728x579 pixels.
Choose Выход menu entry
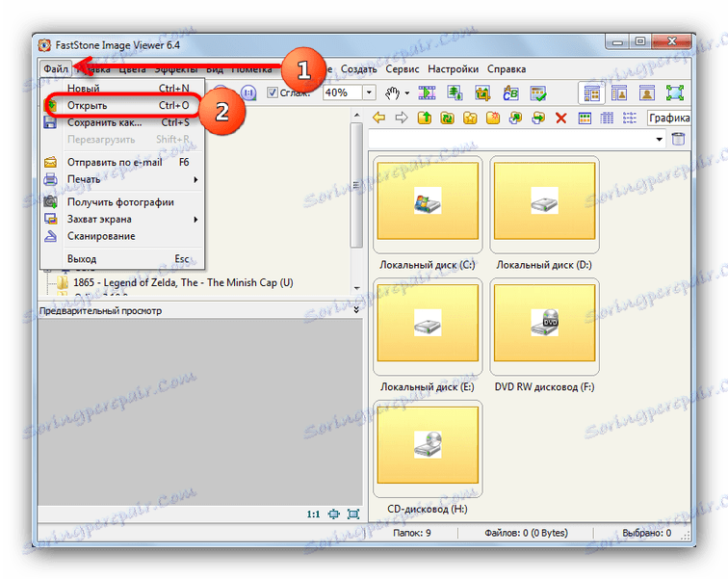[x=123, y=258]
